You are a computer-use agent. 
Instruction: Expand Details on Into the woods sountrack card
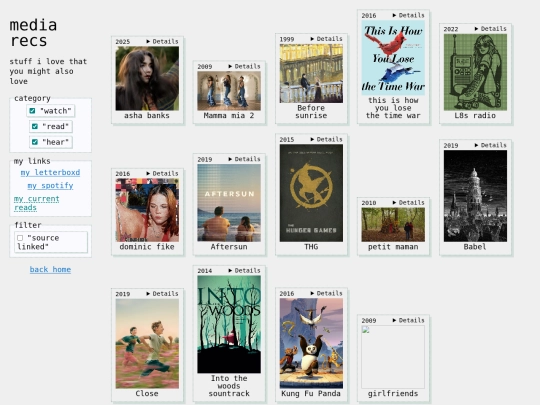244,270
